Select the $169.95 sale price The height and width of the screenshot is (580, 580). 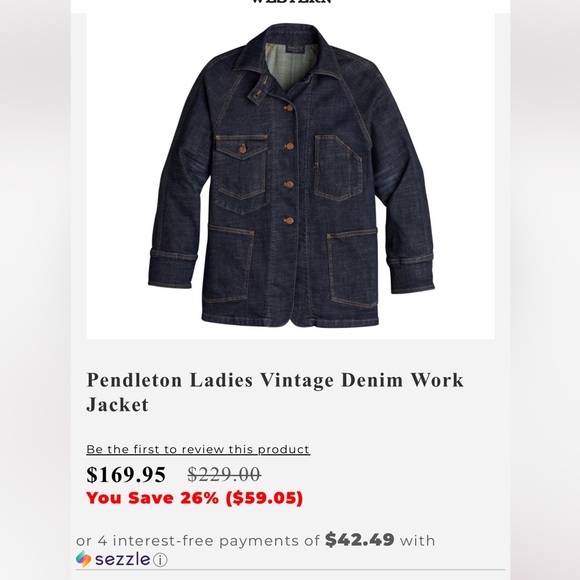pyautogui.click(x=126, y=475)
